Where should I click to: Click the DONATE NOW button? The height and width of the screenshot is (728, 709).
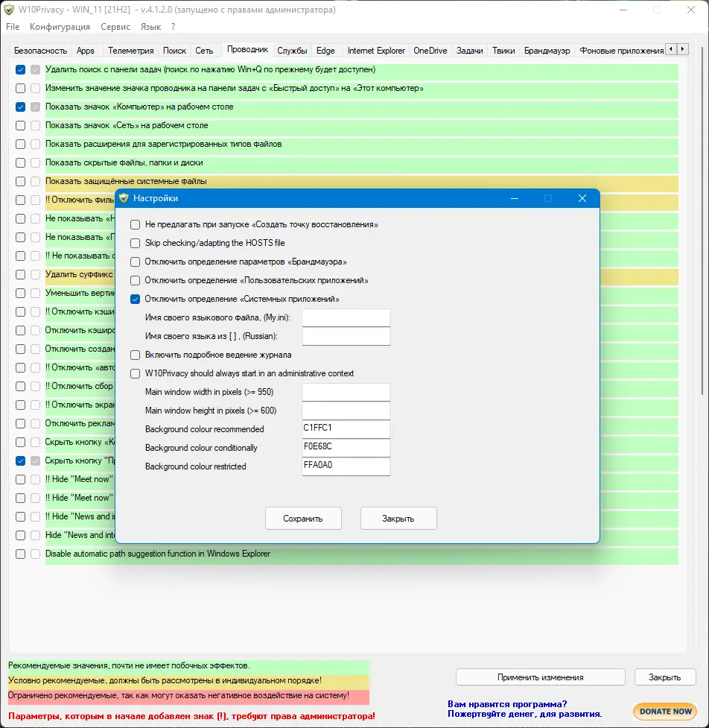[665, 712]
